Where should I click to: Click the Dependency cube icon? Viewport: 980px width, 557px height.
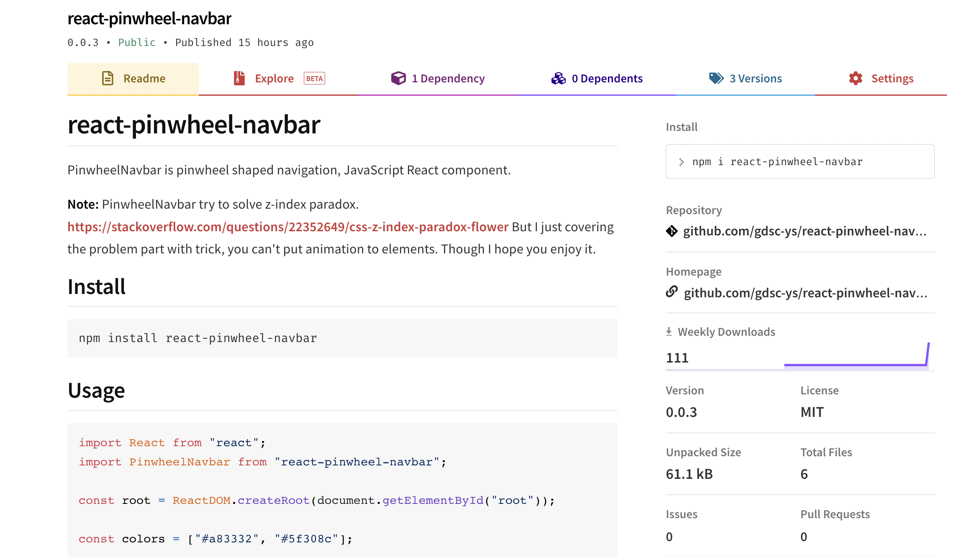coord(398,78)
